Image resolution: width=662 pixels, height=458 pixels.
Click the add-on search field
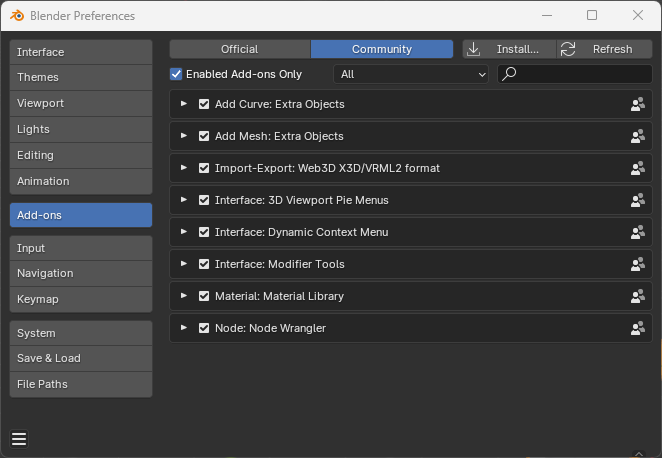[575, 74]
